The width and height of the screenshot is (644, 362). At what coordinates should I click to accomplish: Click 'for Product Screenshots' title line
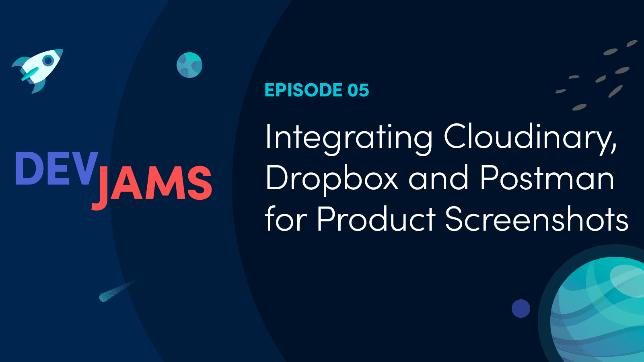coord(446,219)
